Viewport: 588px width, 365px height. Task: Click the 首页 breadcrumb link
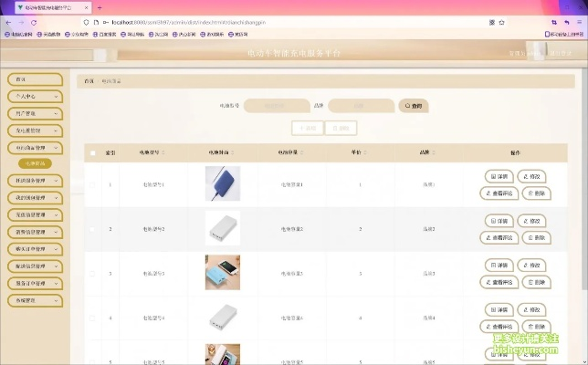[x=89, y=81]
